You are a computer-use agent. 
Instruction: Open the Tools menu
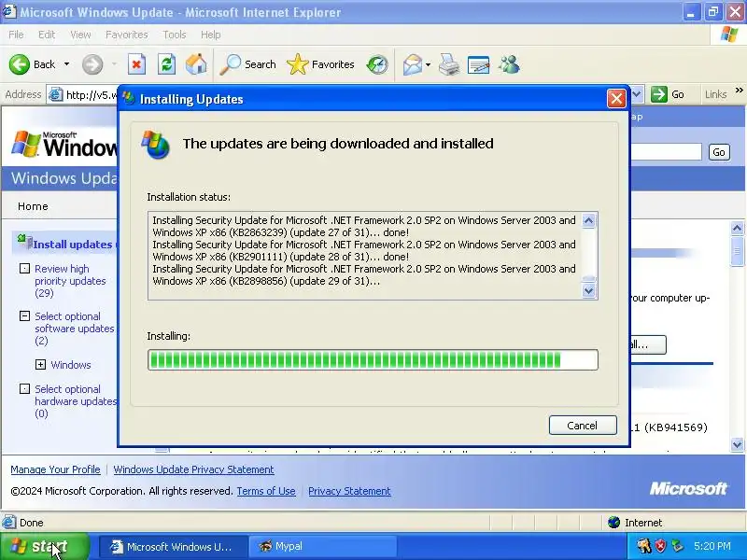point(175,35)
